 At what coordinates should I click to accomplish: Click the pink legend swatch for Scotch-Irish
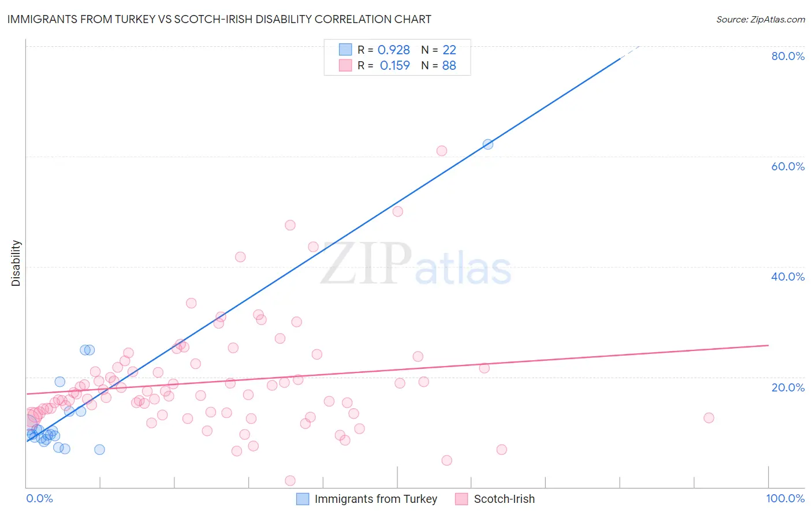pyautogui.click(x=461, y=499)
